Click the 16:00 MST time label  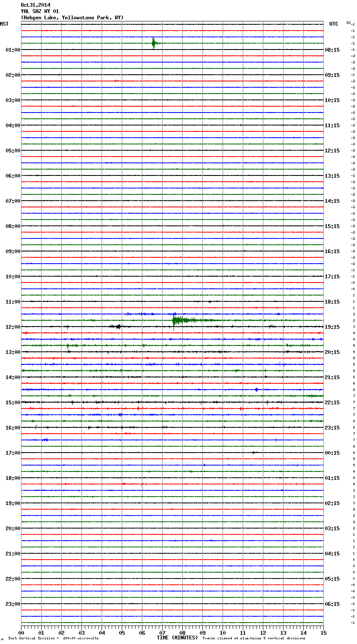[13, 428]
